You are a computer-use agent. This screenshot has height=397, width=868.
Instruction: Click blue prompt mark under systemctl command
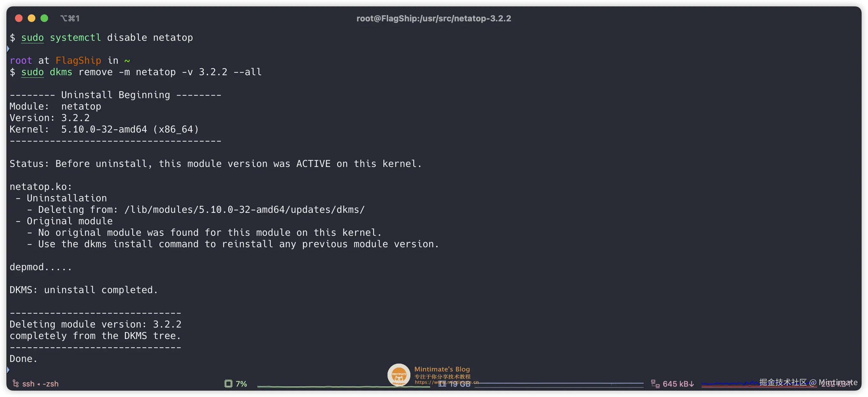point(8,48)
